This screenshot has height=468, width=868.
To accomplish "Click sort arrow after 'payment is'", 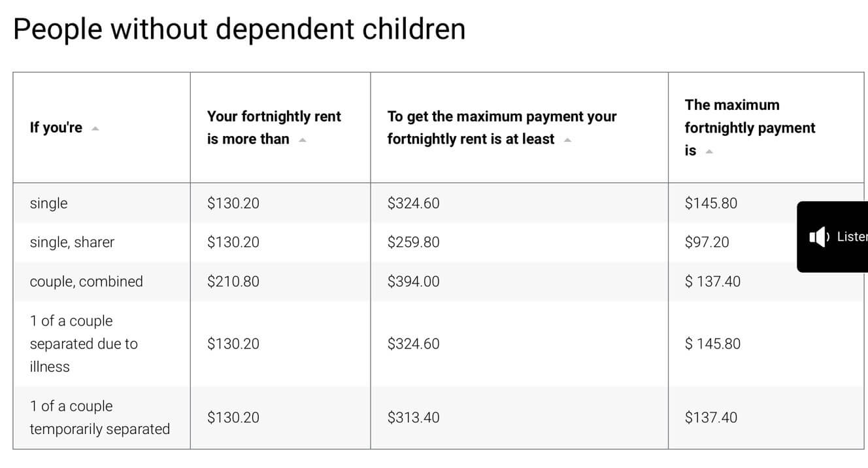I will pyautogui.click(x=709, y=151).
